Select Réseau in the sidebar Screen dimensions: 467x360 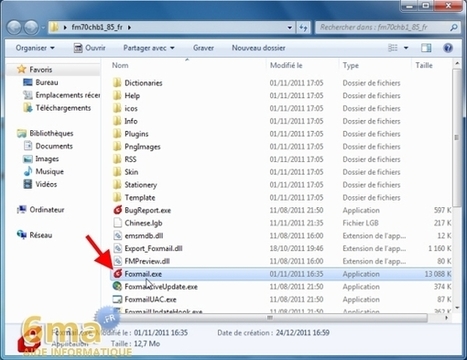[34, 235]
